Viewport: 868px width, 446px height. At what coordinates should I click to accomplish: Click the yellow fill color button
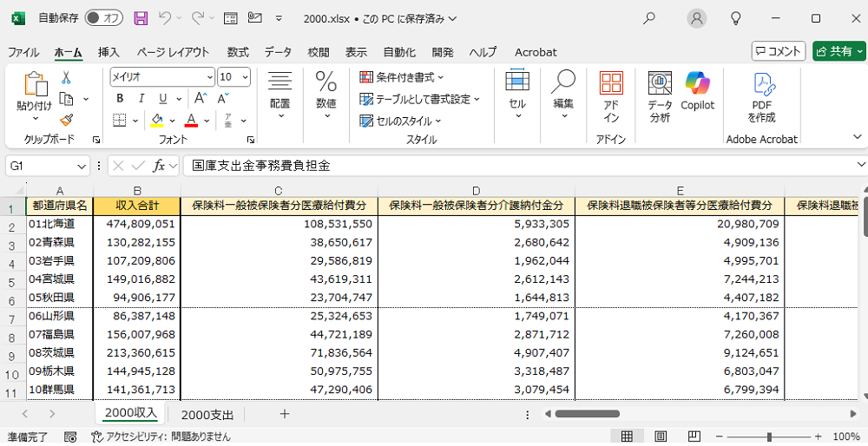[x=157, y=120]
